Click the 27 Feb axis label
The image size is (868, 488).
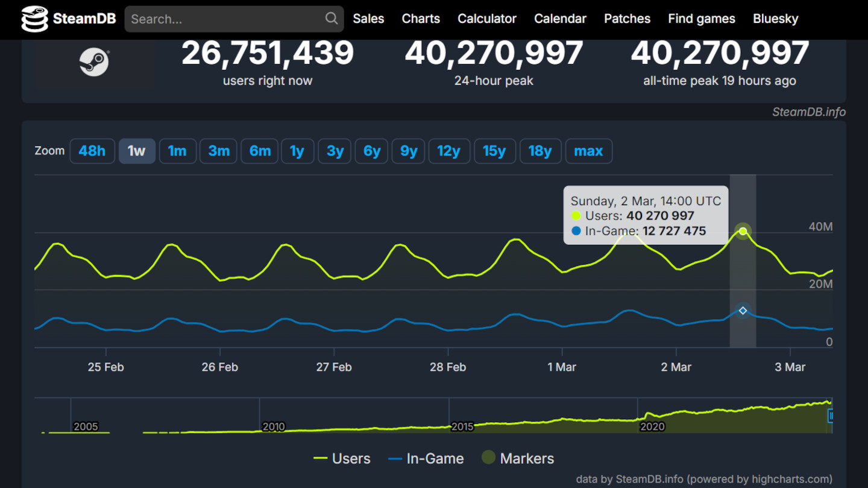tap(334, 367)
